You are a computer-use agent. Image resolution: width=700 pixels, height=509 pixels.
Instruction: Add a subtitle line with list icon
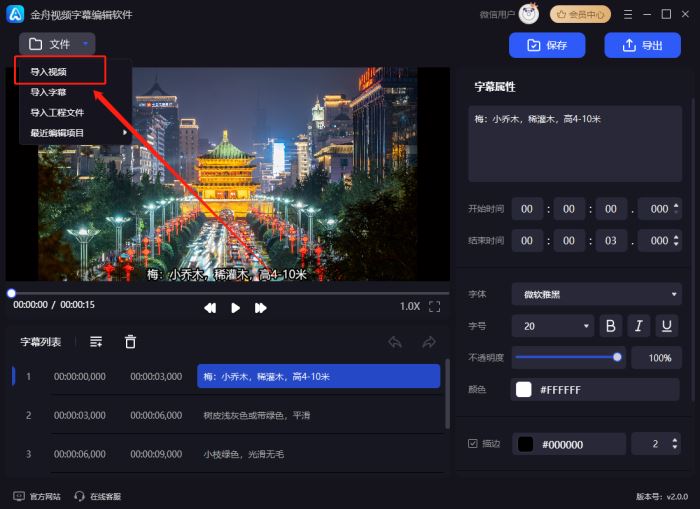[96, 342]
